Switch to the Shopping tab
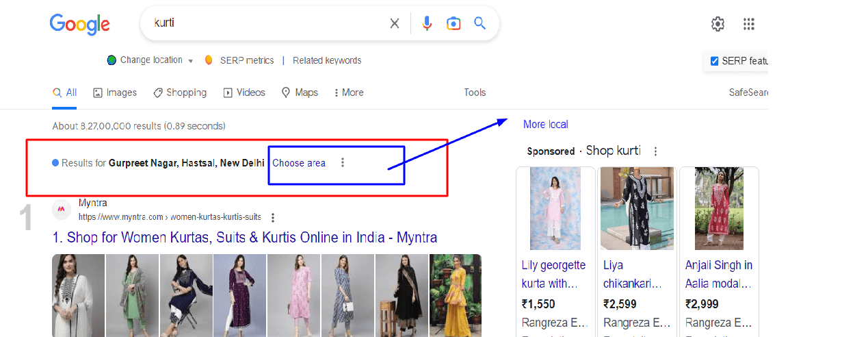Viewport: 868px width, 337px height. 180,92
